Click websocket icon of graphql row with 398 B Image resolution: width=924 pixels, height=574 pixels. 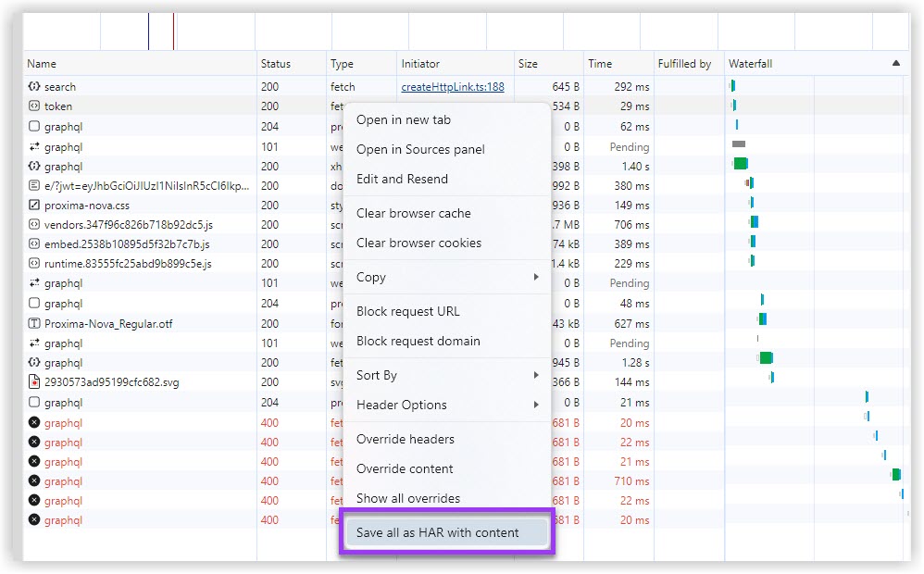pyautogui.click(x=34, y=167)
